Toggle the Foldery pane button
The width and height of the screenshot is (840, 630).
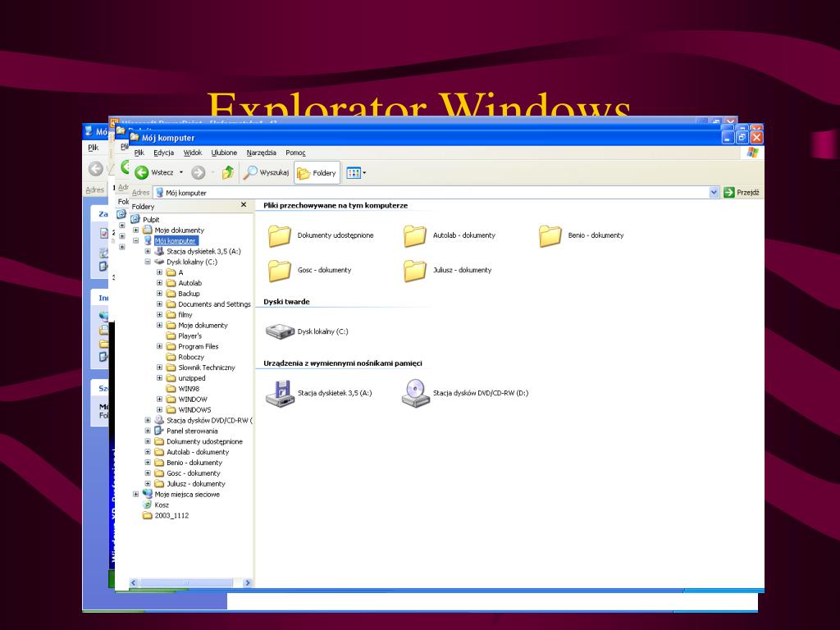[317, 173]
